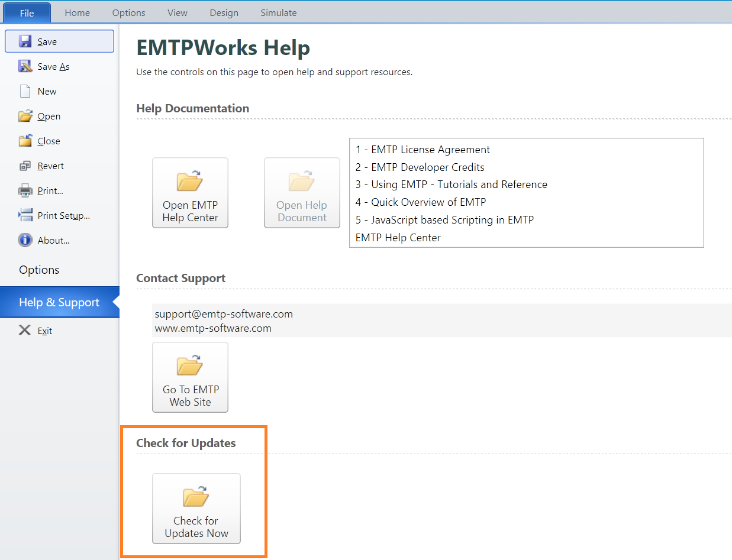Click the Print printer icon
732x560 pixels.
coord(25,190)
